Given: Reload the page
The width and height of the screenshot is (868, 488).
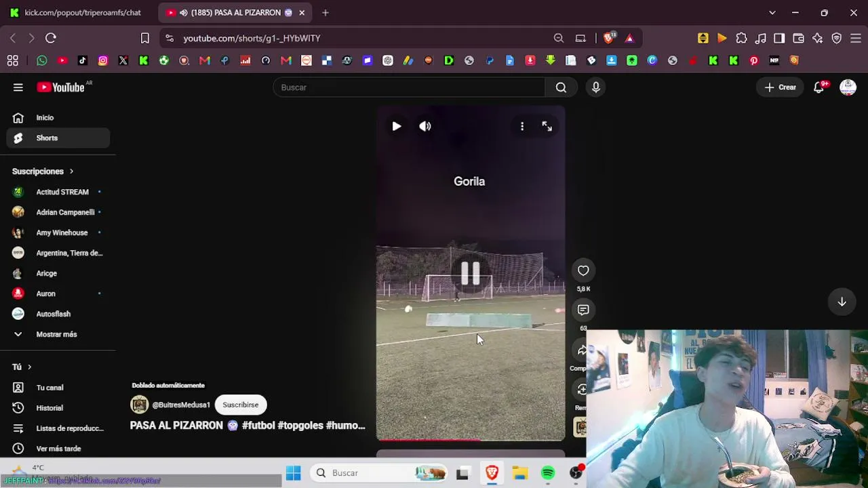Looking at the screenshot, I should click(x=51, y=38).
